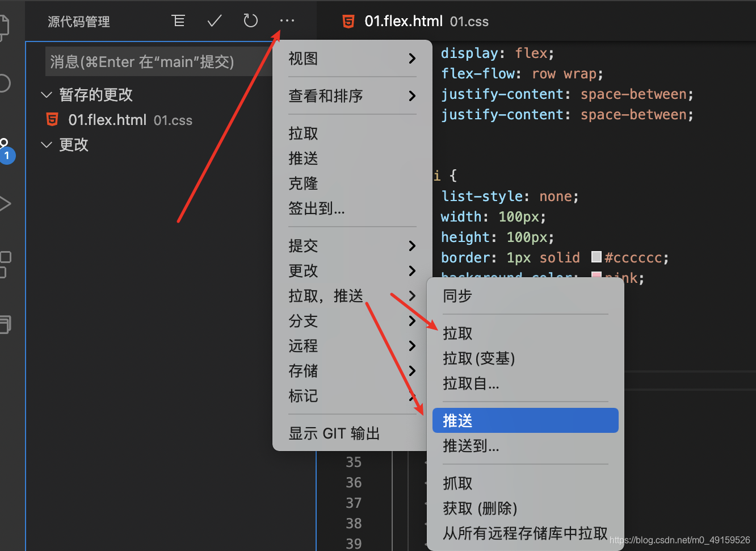
Task: Click the HTML5 icon in the editor tab
Action: [x=348, y=22]
